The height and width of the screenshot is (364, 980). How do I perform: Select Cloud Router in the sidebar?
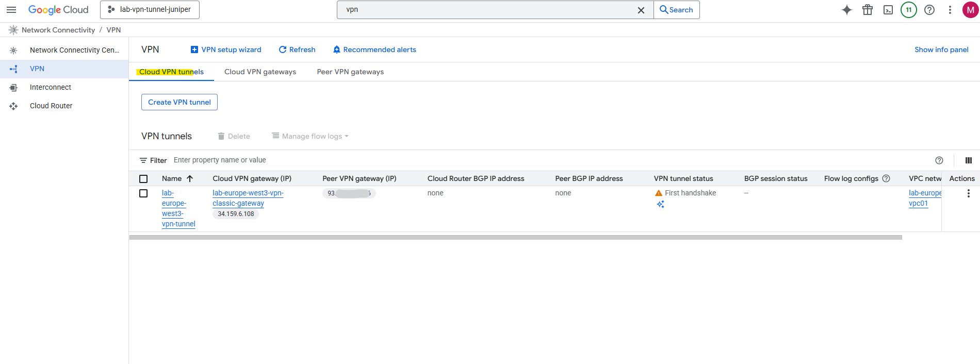click(64, 106)
